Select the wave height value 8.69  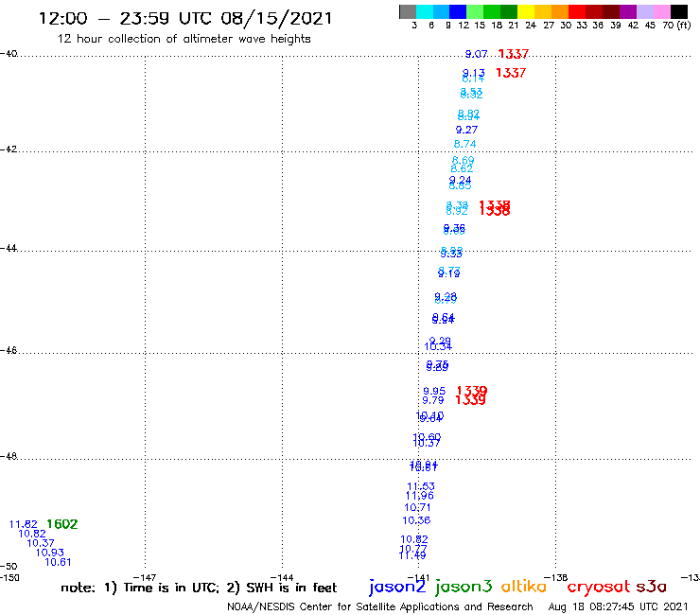coord(463,160)
